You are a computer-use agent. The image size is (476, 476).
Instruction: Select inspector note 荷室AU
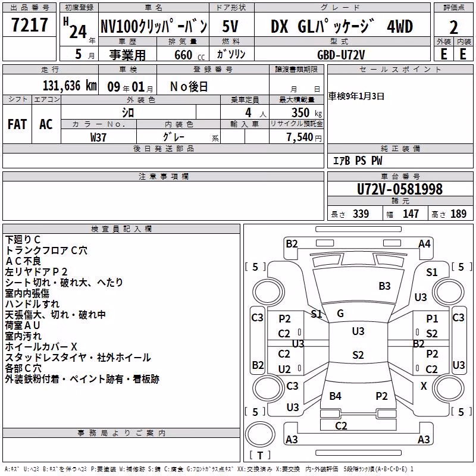click(x=23, y=325)
